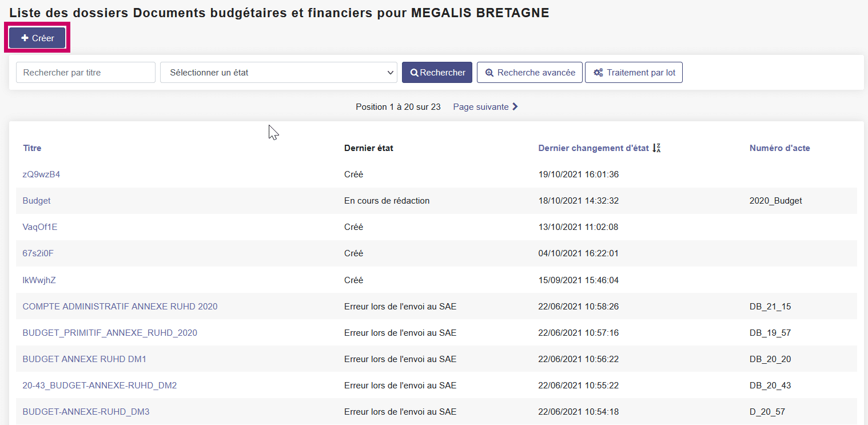This screenshot has width=868, height=425.
Task: Open BUDGET-ANNEXE-RUHD_DM3 dossier
Action: pos(86,412)
